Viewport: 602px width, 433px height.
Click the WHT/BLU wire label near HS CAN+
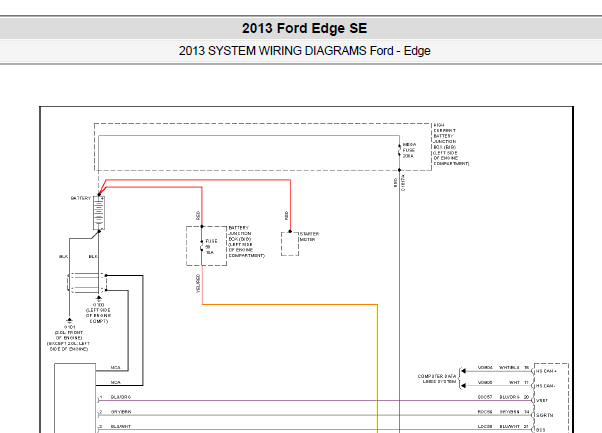tap(509, 367)
